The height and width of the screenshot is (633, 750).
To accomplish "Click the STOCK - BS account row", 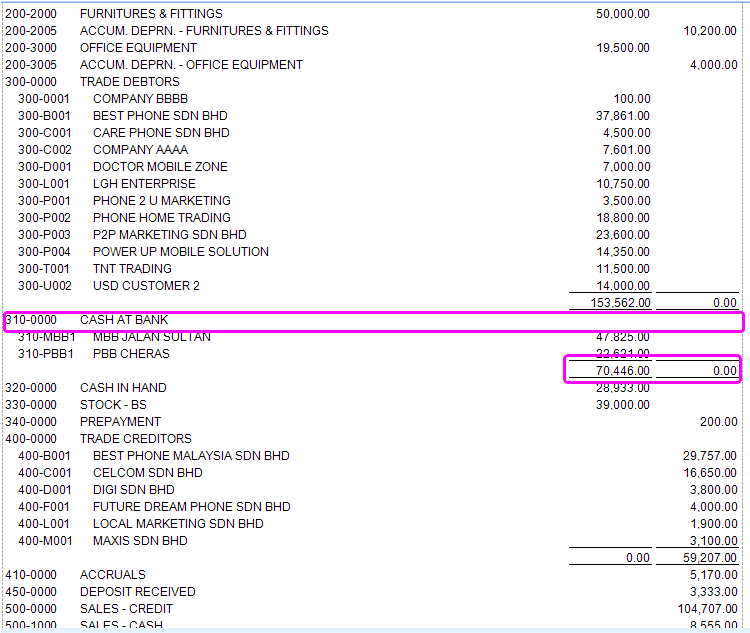I will 371,405.
